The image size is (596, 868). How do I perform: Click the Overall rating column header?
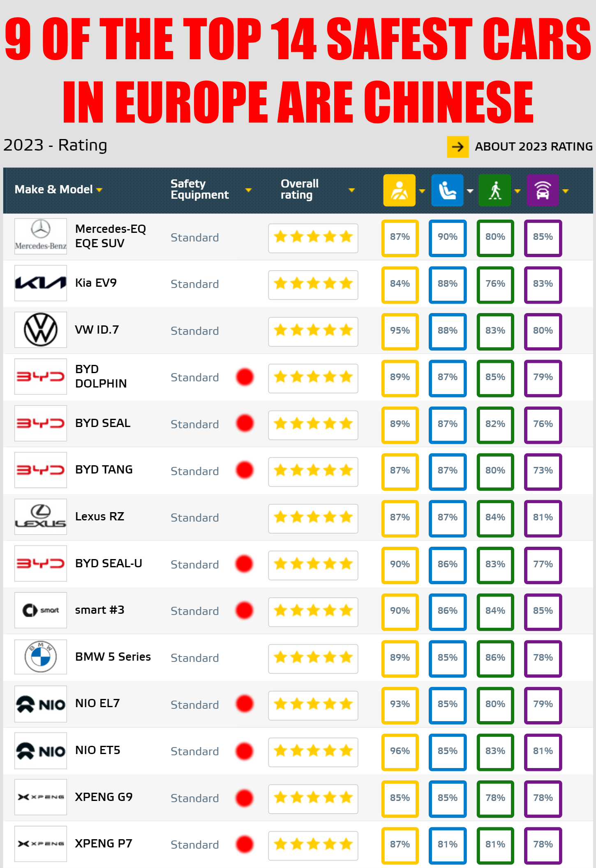point(300,189)
